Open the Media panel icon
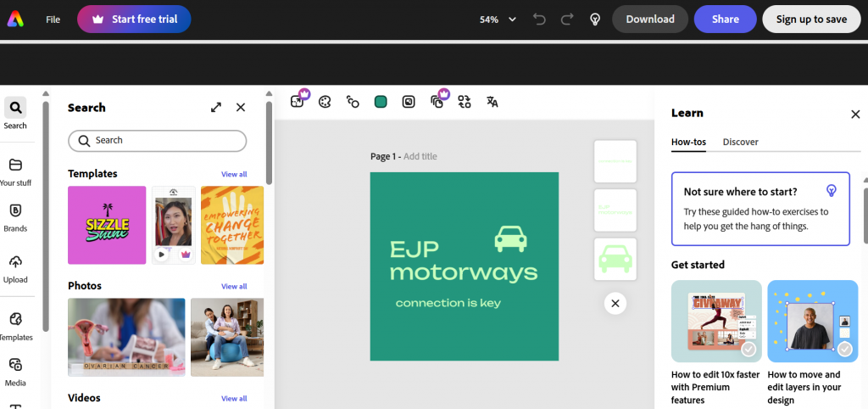 (x=15, y=365)
